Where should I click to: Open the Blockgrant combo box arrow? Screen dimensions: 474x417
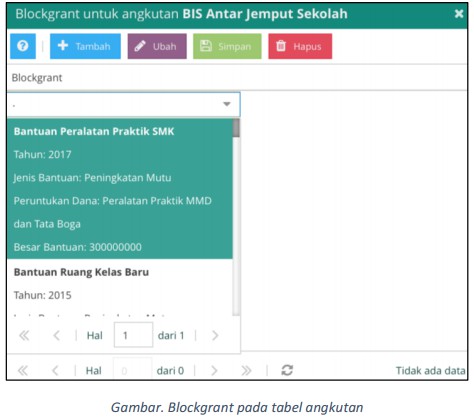(x=227, y=104)
